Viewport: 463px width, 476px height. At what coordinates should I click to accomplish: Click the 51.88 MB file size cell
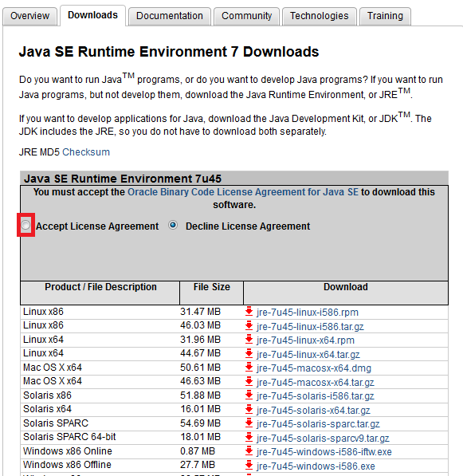tap(200, 395)
